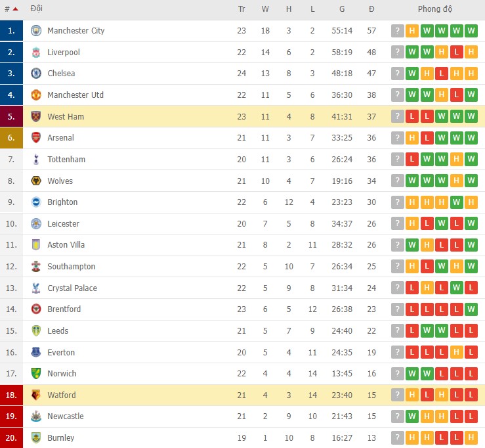Click the G goals column header
The image size is (485, 448).
coord(341,9)
